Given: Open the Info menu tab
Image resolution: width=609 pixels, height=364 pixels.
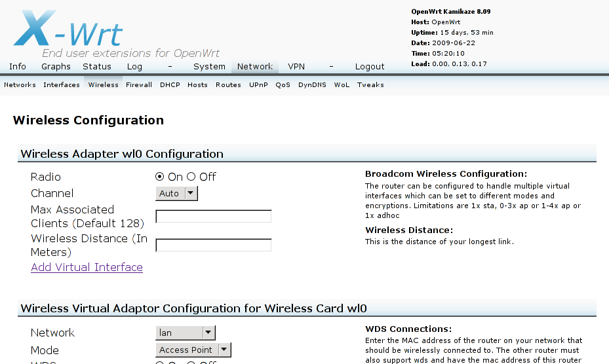Looking at the screenshot, I should 18,67.
